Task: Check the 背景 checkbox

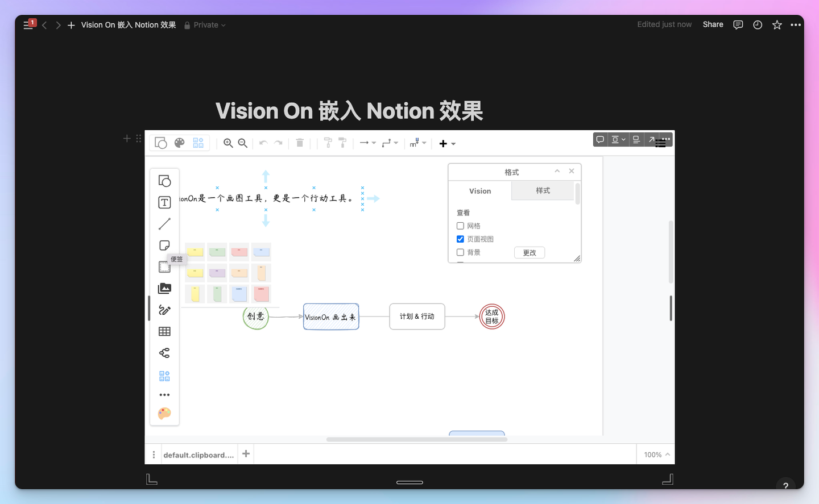Action: point(460,252)
